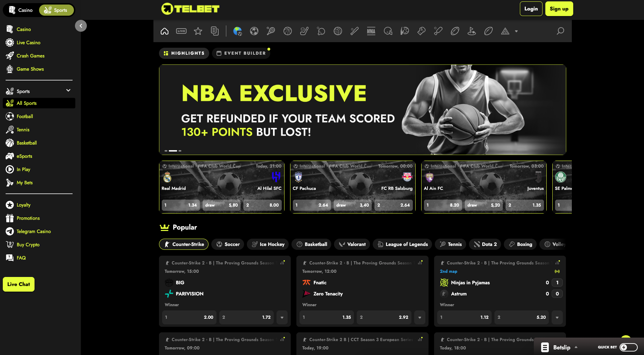Bet on draw at 3.40 Pachuca vs Salzburg

[x=353, y=205]
